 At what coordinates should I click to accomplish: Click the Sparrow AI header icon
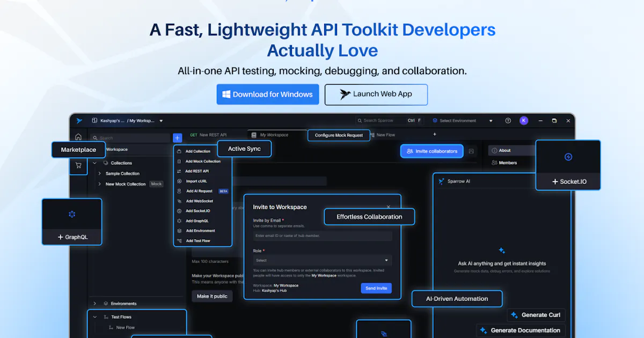(441, 181)
